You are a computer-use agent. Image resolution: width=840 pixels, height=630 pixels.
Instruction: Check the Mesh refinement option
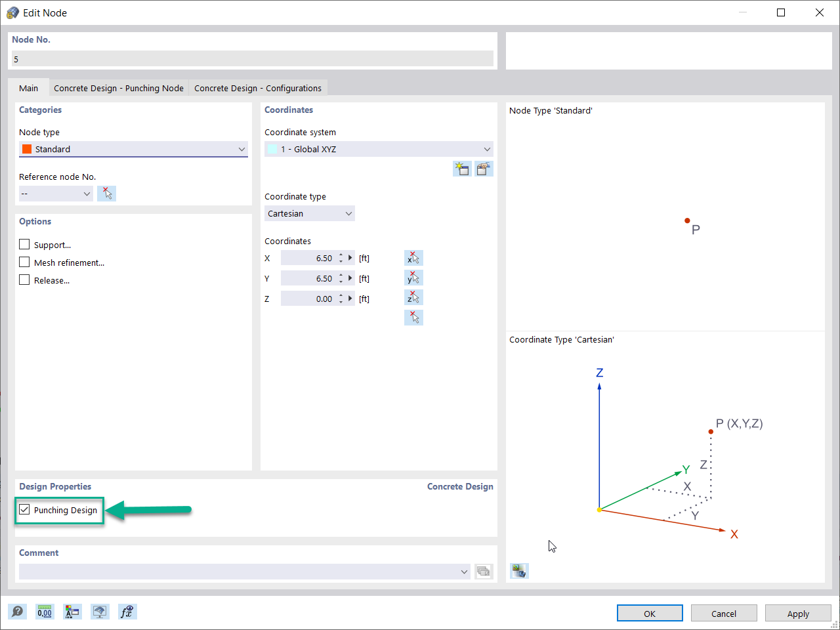(24, 262)
